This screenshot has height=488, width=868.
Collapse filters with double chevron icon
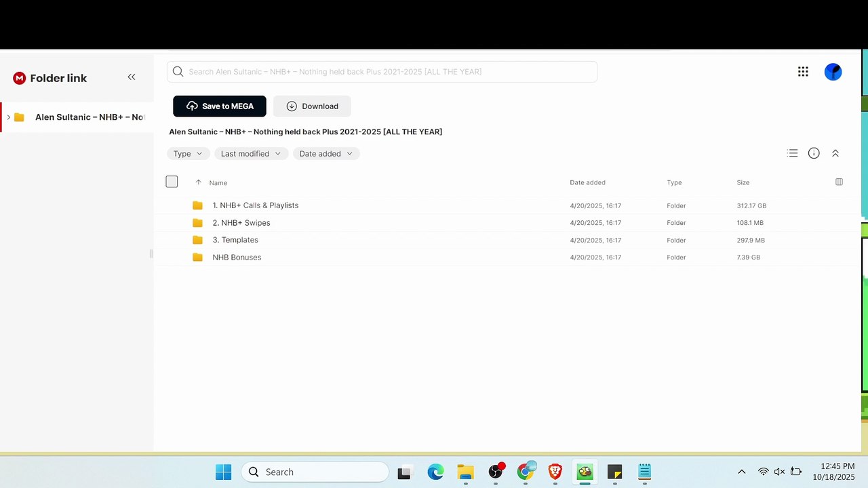pos(835,153)
